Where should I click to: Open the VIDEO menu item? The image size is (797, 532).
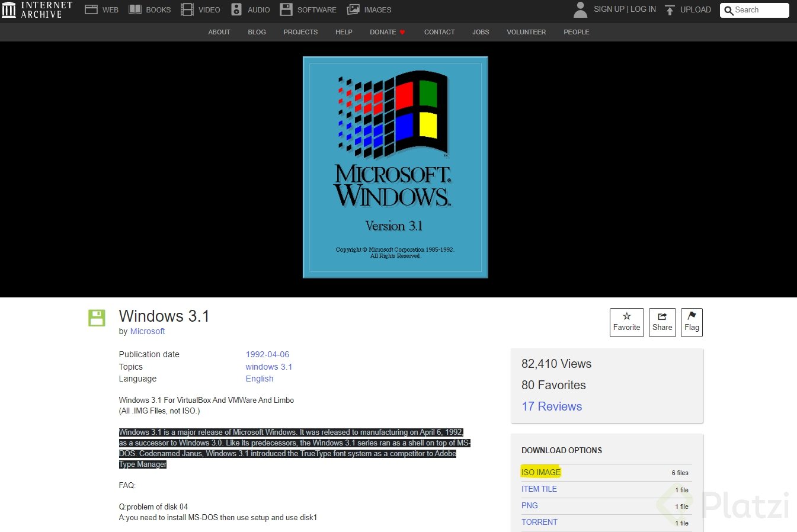coord(209,10)
